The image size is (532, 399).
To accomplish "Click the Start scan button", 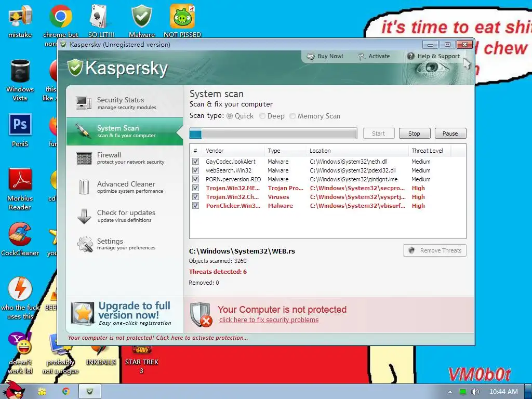I will 379,134.
